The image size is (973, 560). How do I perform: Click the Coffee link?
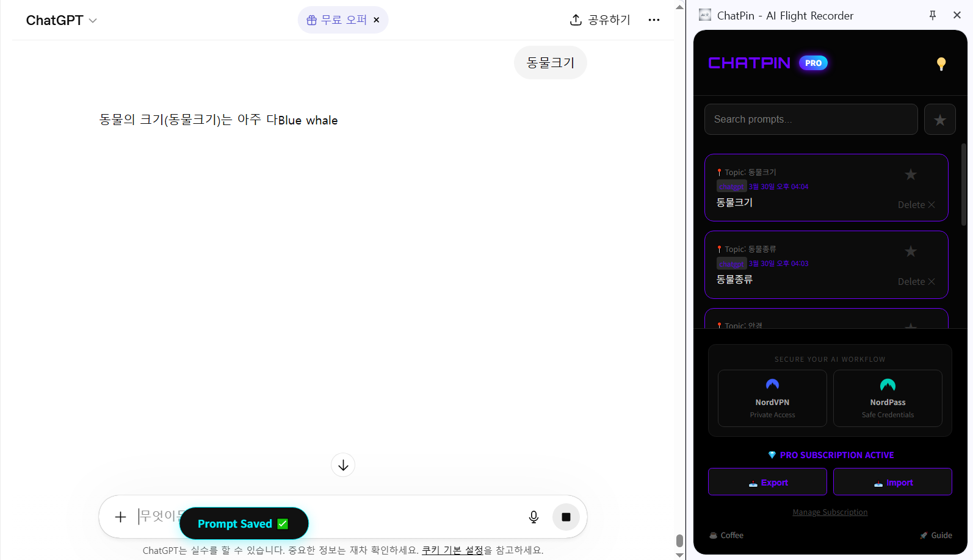pyautogui.click(x=726, y=536)
